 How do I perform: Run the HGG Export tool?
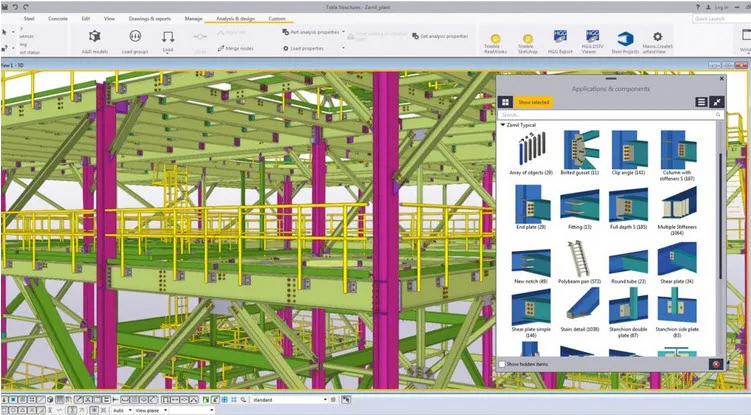pos(560,42)
